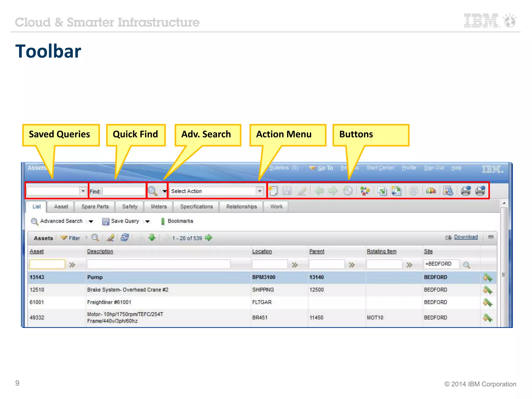The width and height of the screenshot is (532, 399).
Task: Open the Select Action dropdown
Action: 260,191
